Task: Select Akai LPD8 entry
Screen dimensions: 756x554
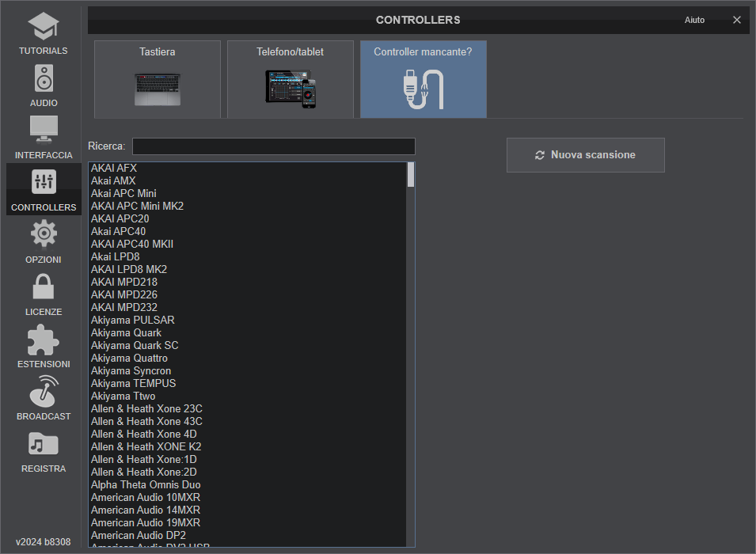Action: pyautogui.click(x=248, y=256)
